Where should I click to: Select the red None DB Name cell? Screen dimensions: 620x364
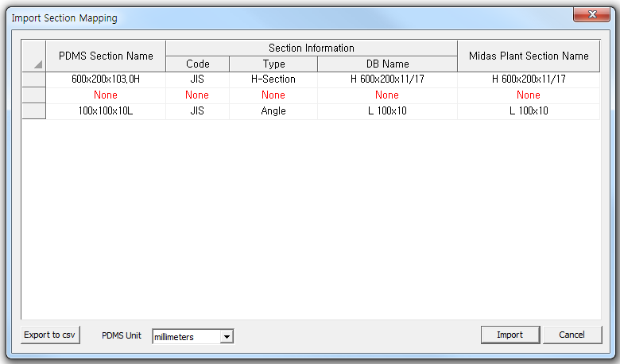tap(387, 95)
